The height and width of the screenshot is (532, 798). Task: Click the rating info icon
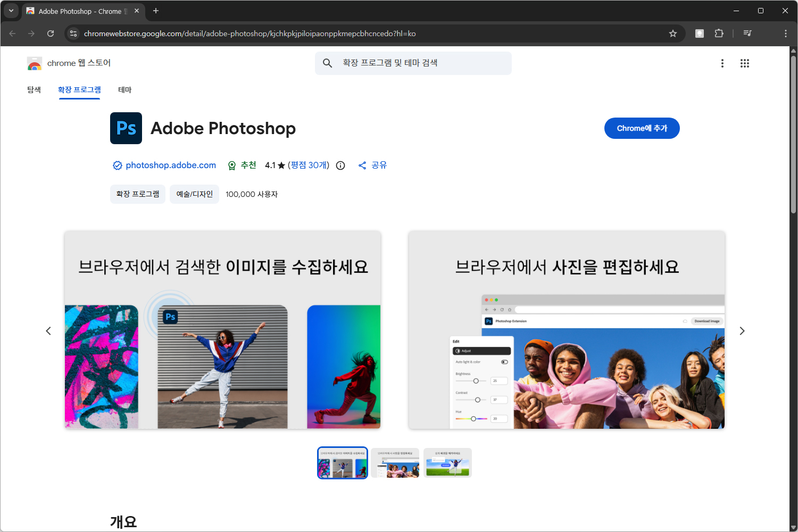click(340, 165)
